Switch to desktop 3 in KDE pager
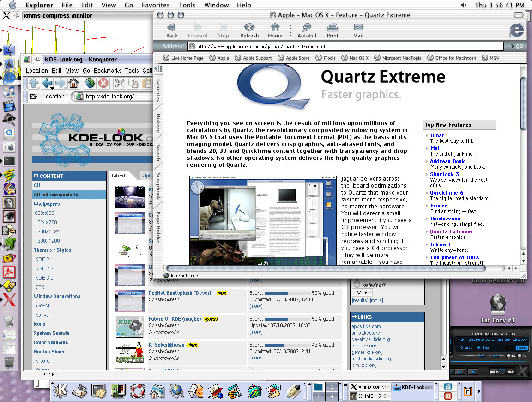 point(319,396)
